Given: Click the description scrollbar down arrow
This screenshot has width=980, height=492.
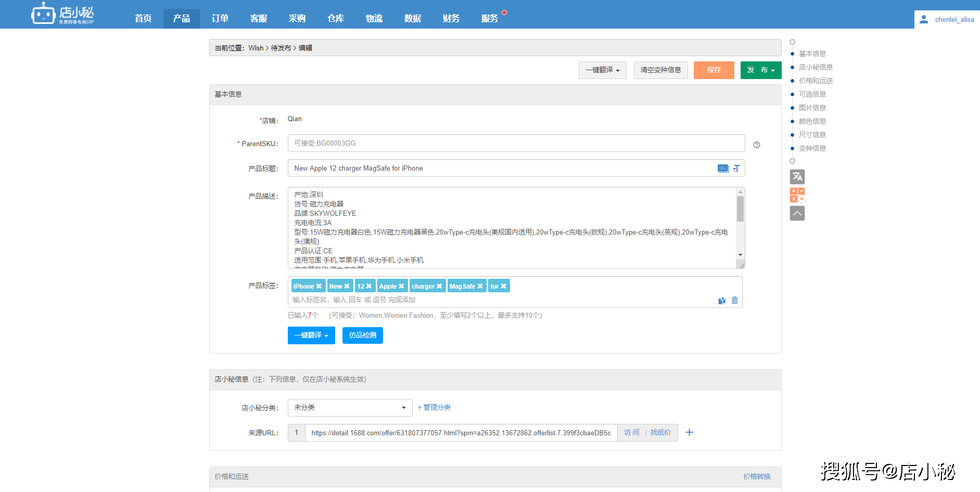Looking at the screenshot, I should [x=740, y=255].
